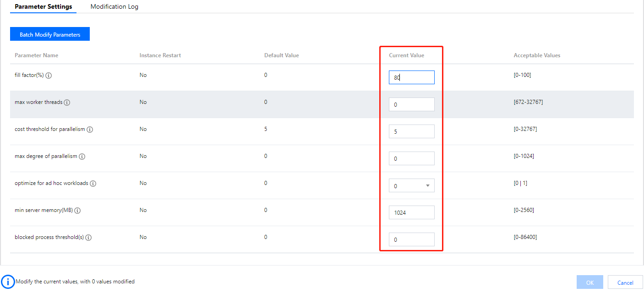644x293 pixels.
Task: Show info for cost threshold for parallelism
Action: click(x=90, y=130)
